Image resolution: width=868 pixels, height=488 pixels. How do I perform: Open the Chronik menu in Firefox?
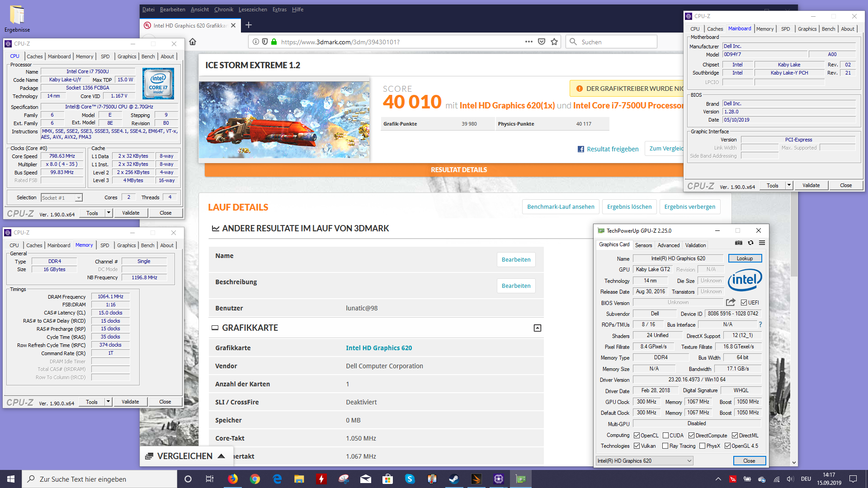coord(224,9)
